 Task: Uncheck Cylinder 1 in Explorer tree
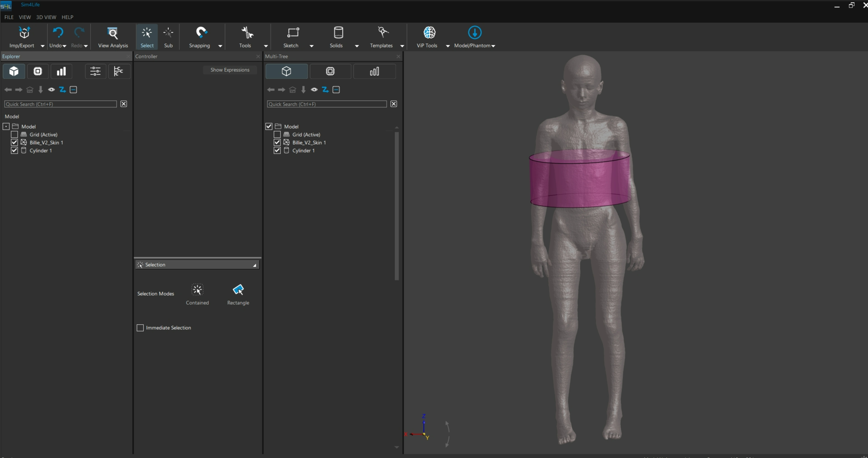coord(15,150)
